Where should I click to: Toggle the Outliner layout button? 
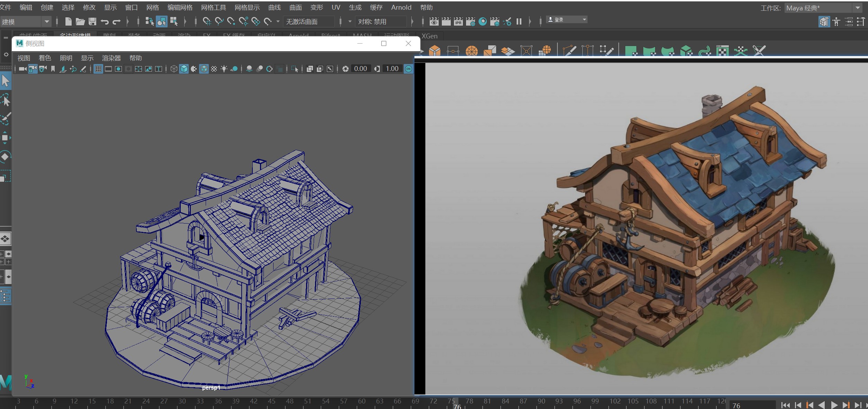[x=6, y=297]
